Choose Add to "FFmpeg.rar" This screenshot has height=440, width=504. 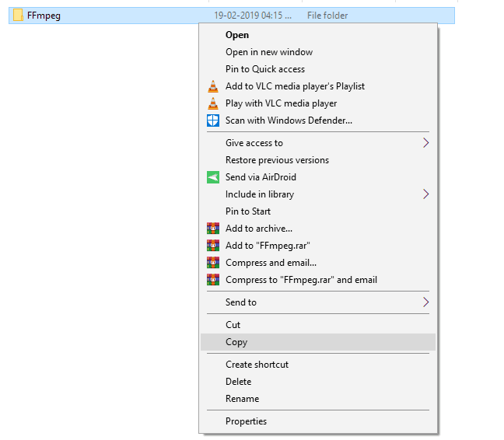[318, 246]
